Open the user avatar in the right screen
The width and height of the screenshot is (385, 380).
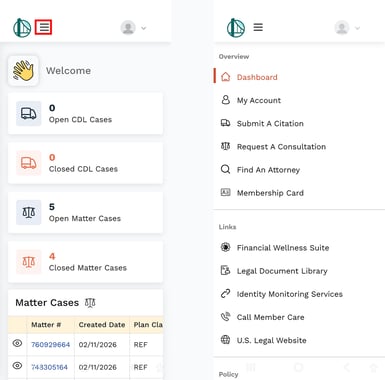click(342, 28)
